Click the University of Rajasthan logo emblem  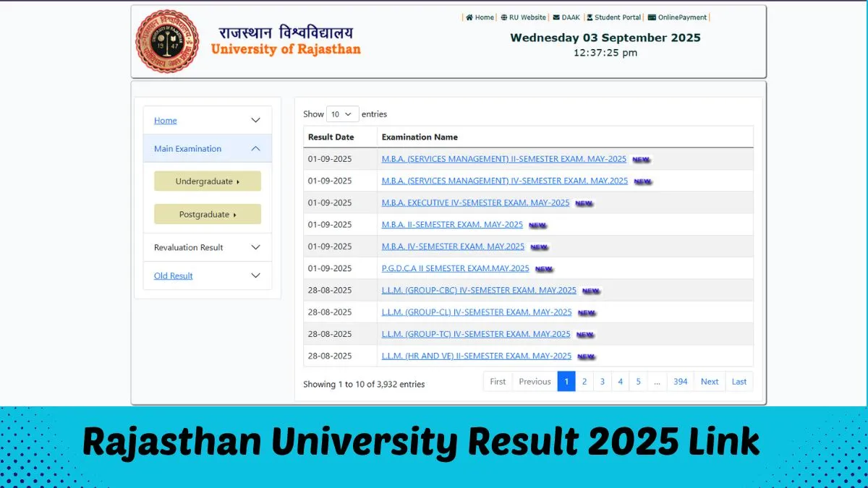167,41
